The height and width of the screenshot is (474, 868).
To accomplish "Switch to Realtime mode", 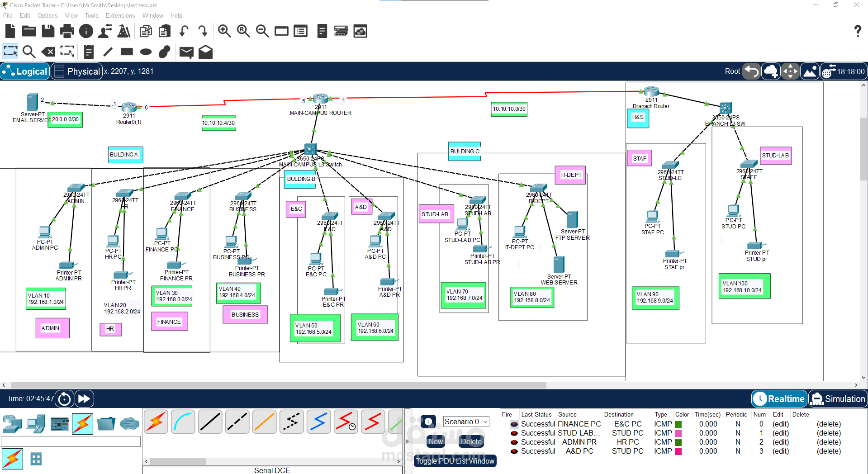I will tap(779, 399).
